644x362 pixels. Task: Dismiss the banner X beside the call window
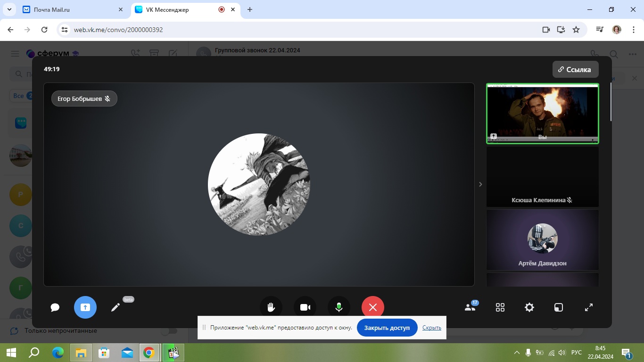635,78
